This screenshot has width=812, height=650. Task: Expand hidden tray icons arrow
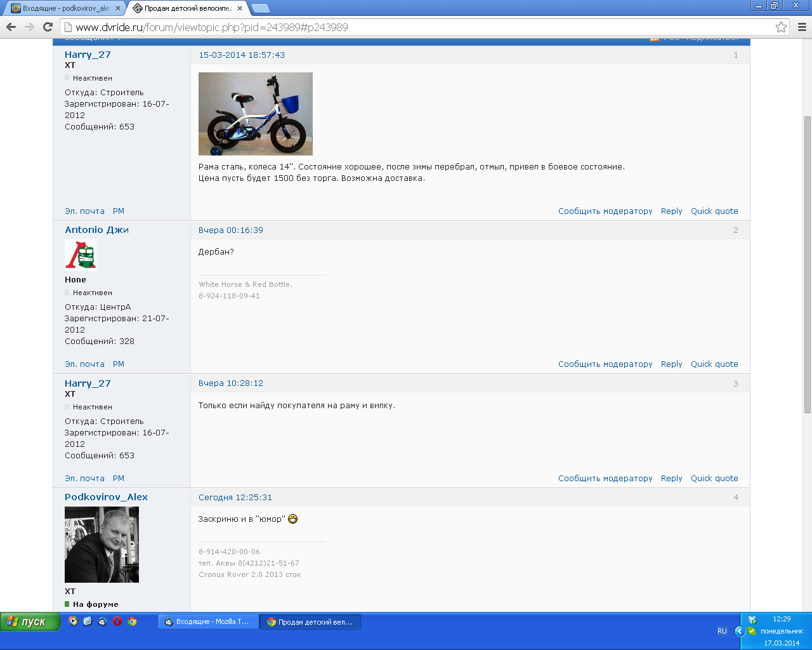(739, 631)
